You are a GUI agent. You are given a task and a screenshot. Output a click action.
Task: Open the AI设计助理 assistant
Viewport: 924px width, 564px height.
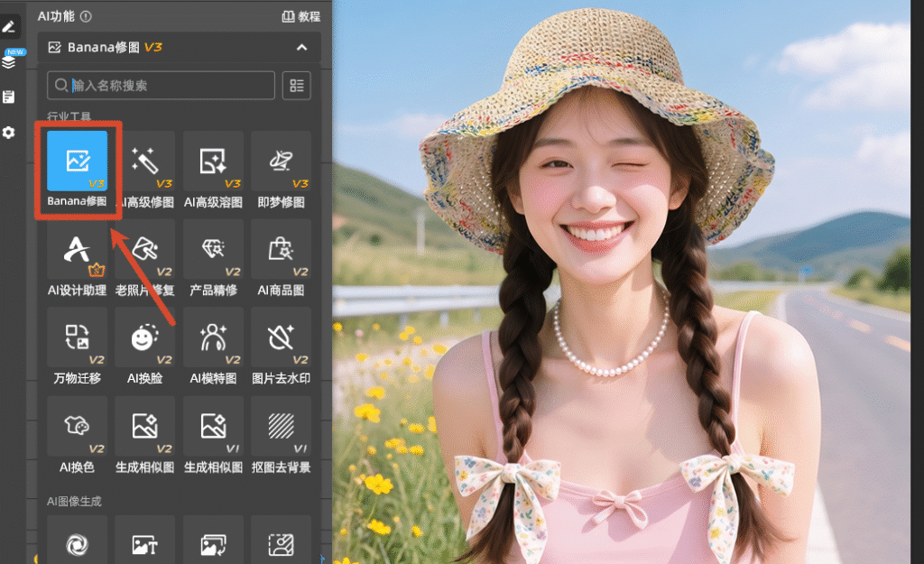(x=78, y=251)
